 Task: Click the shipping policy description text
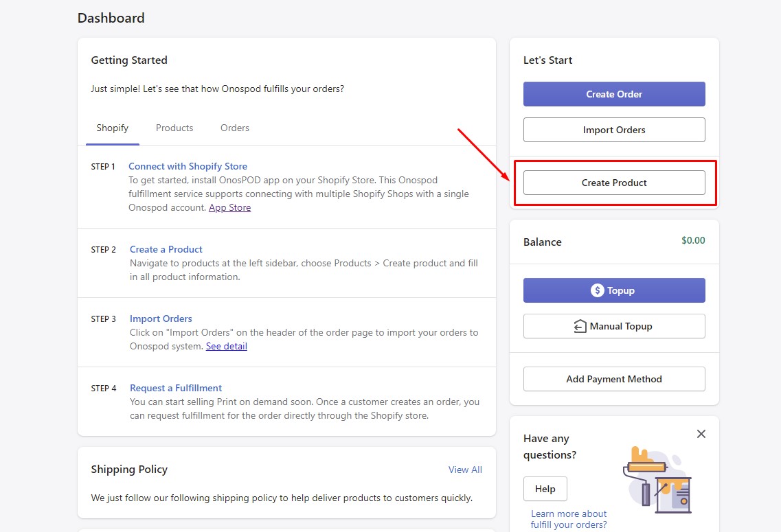[x=282, y=498]
